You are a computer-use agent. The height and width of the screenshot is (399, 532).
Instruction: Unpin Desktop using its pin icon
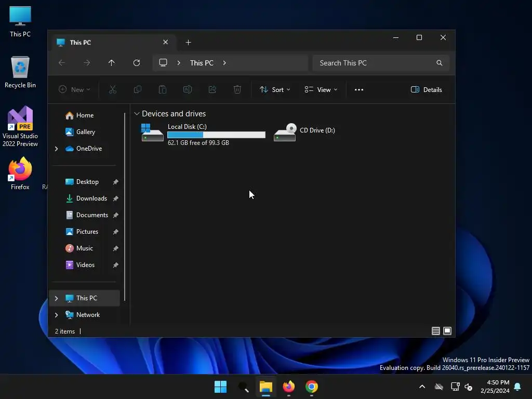click(x=116, y=182)
